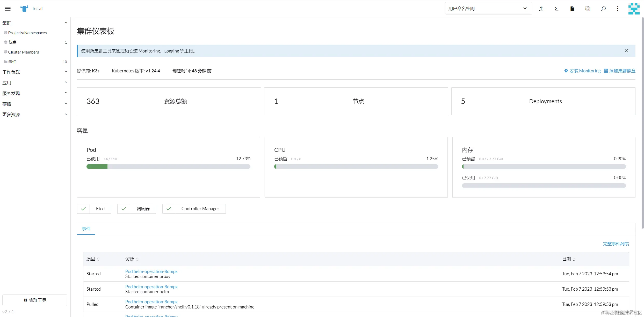Expand the 工作负载 sidebar section
This screenshot has width=644, height=317.
(x=35, y=72)
